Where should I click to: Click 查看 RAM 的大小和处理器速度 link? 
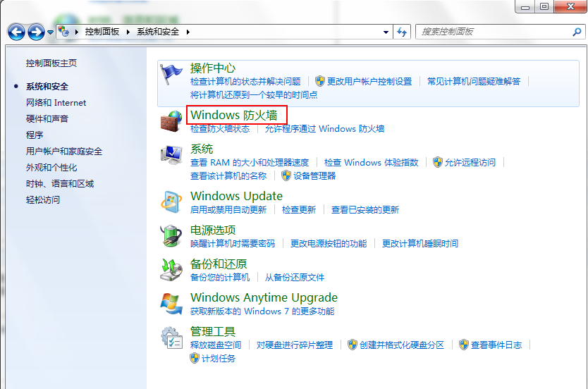coord(250,162)
